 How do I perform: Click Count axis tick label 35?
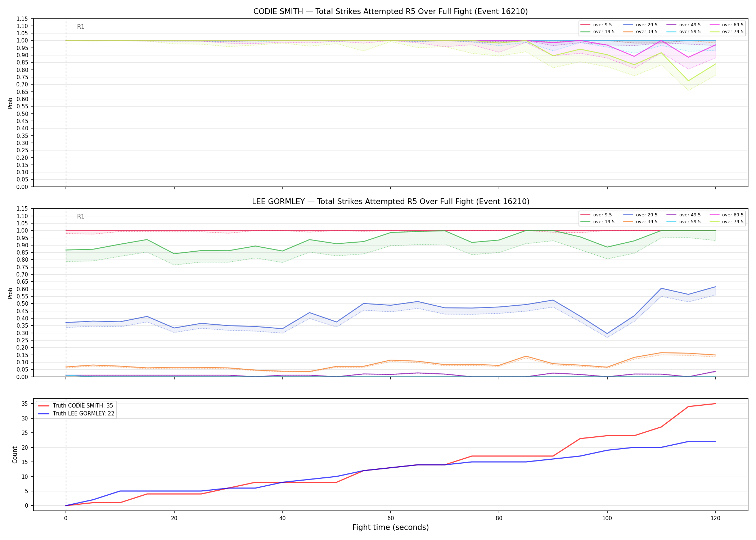[25, 404]
